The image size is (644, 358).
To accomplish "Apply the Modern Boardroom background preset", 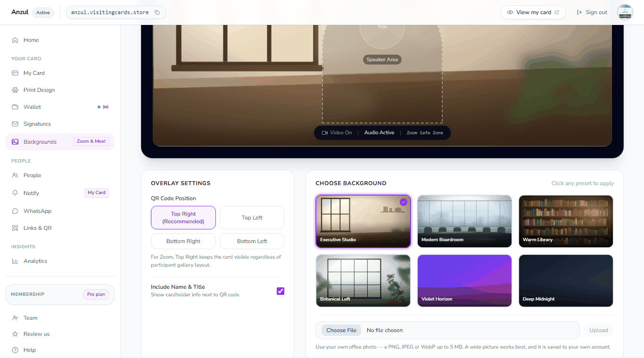I will coord(464,221).
